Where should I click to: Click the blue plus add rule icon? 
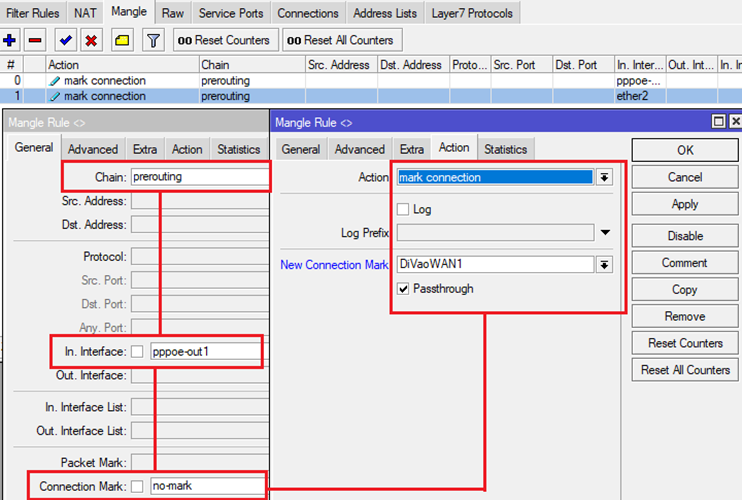click(11, 40)
